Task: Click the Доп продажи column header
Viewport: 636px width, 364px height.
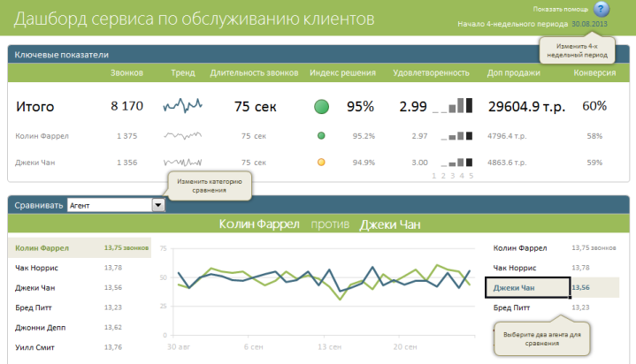Action: (514, 73)
